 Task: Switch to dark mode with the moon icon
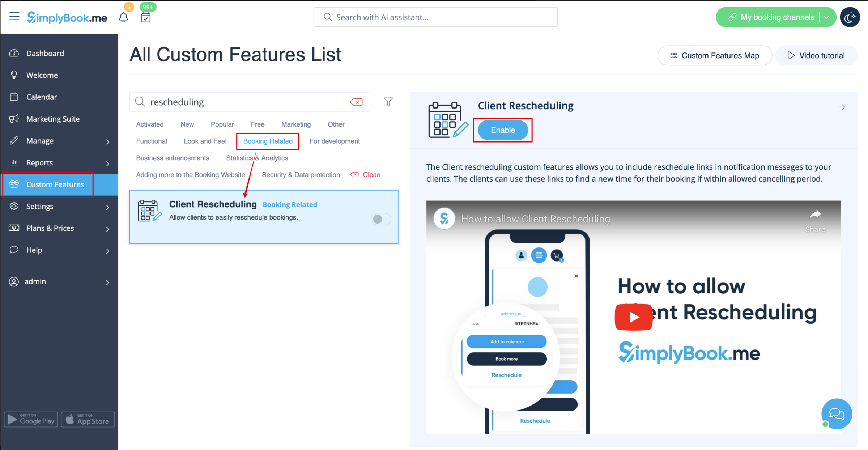(850, 17)
